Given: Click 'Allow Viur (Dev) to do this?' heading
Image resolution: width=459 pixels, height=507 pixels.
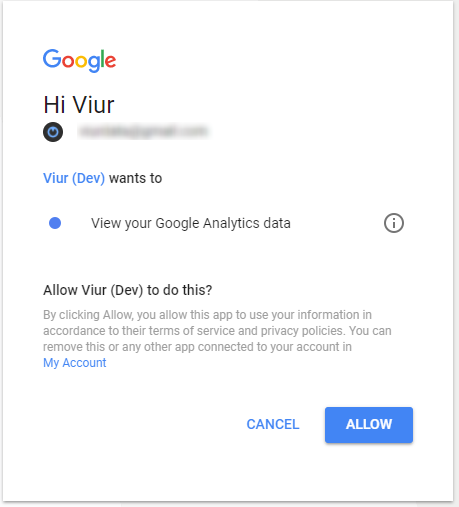Looking at the screenshot, I should click(128, 290).
